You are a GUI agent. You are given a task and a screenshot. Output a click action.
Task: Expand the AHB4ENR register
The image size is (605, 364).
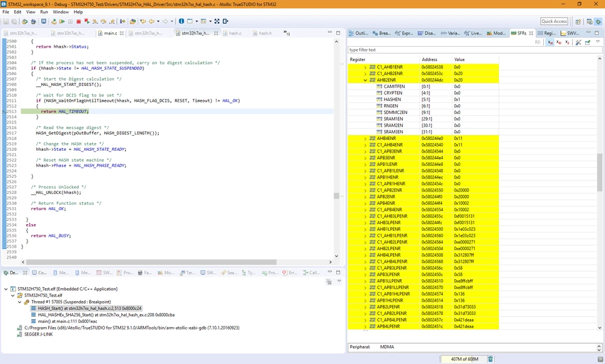[365, 139]
